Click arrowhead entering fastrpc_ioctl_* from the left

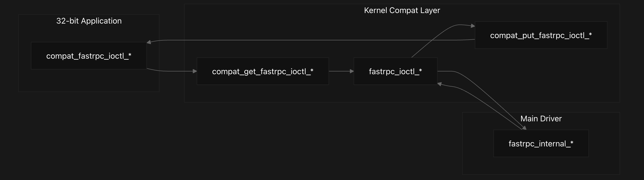click(x=352, y=71)
